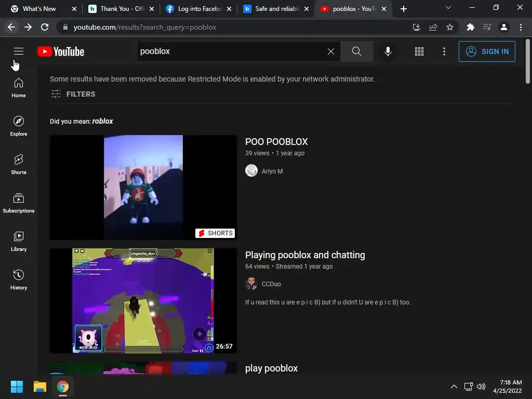Viewport: 532px width, 399px height.
Task: Click the install app icon in address bar
Action: point(417,27)
